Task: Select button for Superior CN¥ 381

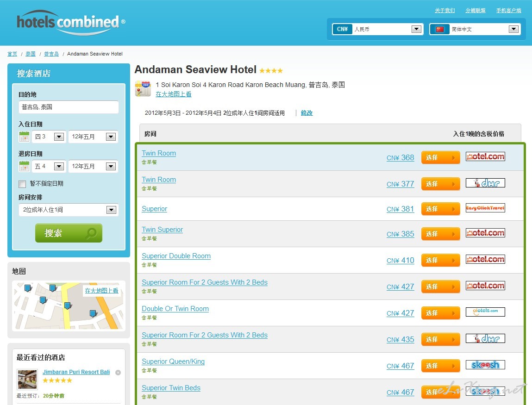Action: pos(440,209)
